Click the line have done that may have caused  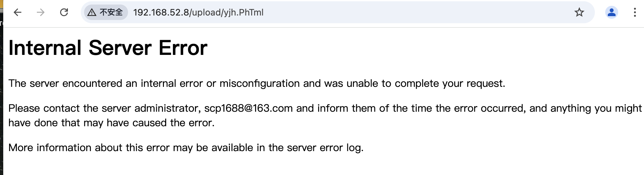pyautogui.click(x=111, y=123)
